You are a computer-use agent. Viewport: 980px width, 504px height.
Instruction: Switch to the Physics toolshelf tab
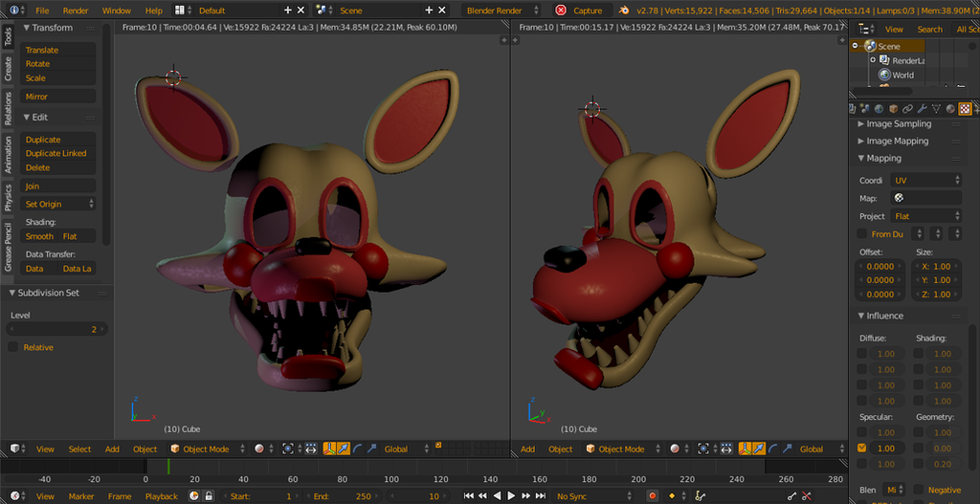(x=8, y=197)
